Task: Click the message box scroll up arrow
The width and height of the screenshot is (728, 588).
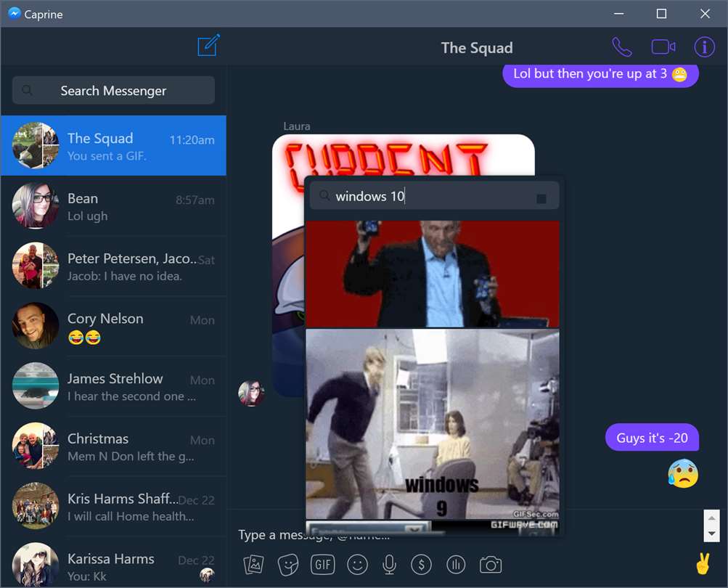Action: tap(711, 518)
